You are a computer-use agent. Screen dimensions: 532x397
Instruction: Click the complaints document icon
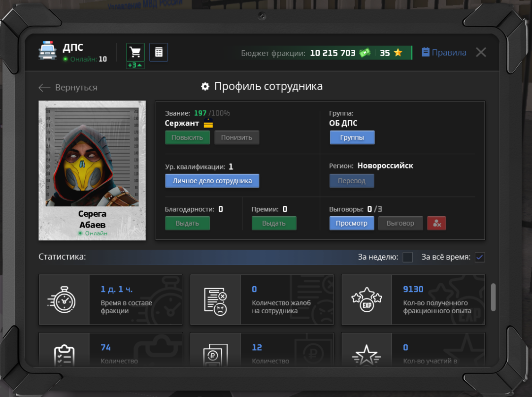[x=215, y=301]
